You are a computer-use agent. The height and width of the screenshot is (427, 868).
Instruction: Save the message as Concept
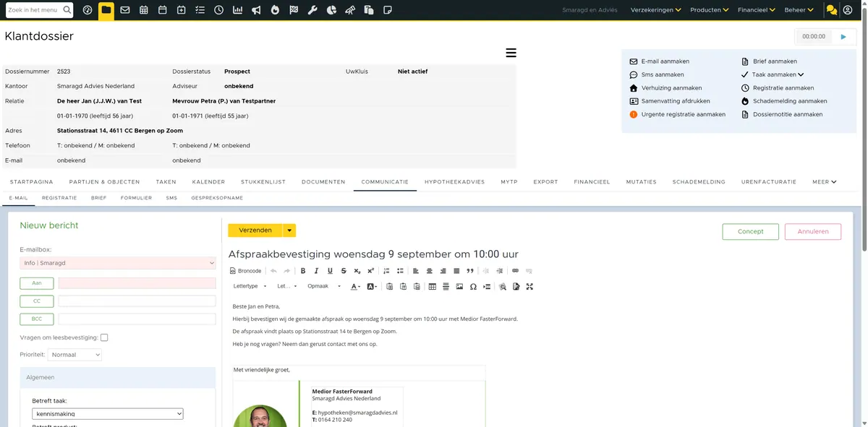click(x=750, y=232)
